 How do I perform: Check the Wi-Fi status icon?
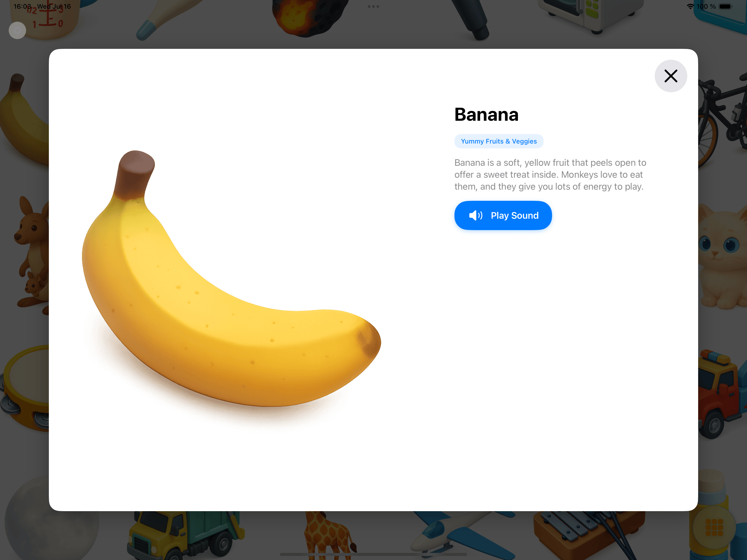point(690,7)
